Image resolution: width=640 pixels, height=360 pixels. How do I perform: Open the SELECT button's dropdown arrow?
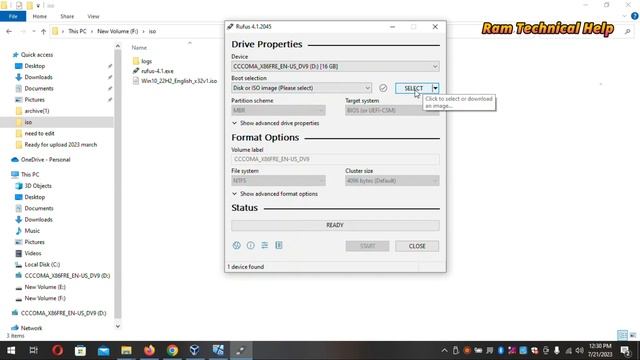[436, 88]
